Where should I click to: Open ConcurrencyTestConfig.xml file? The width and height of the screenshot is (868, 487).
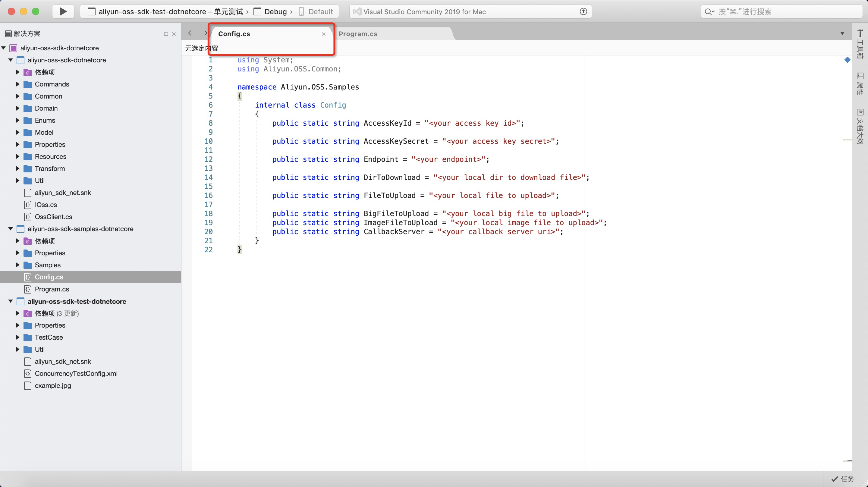click(x=76, y=373)
